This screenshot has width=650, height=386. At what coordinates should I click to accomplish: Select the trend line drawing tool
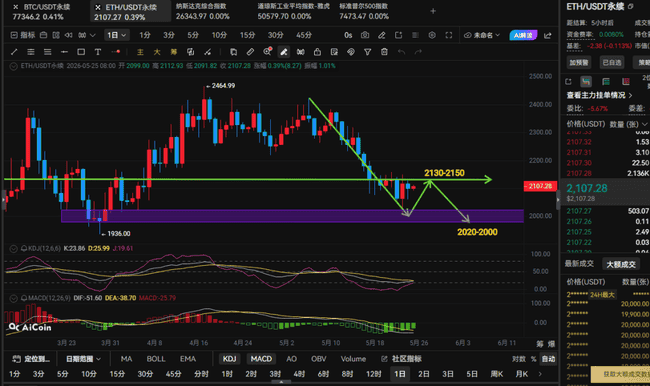(14, 52)
